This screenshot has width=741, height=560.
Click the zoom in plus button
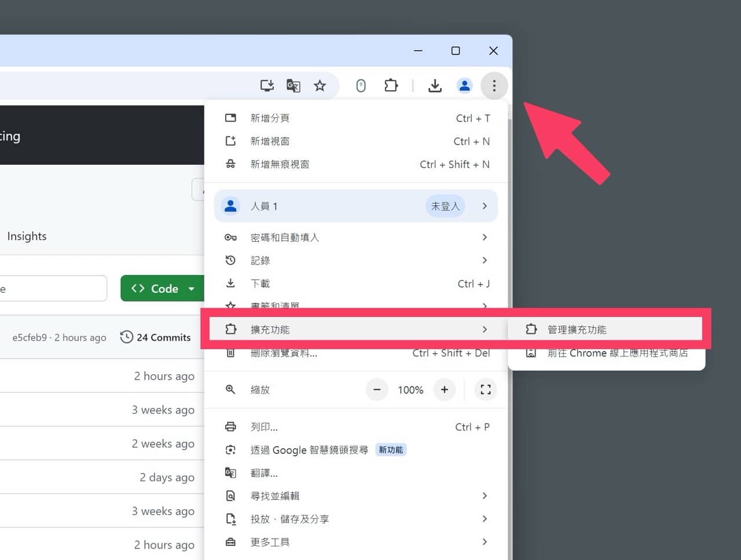(x=445, y=390)
